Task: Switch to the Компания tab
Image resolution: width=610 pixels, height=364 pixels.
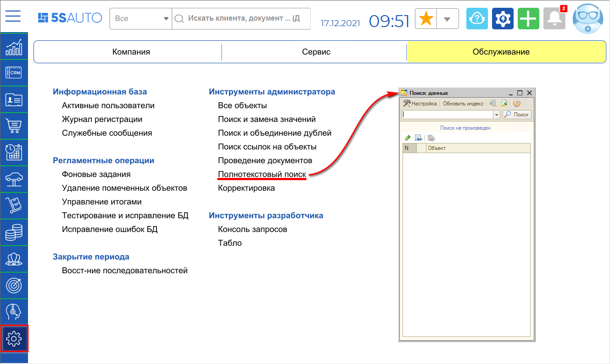Action: 131,52
